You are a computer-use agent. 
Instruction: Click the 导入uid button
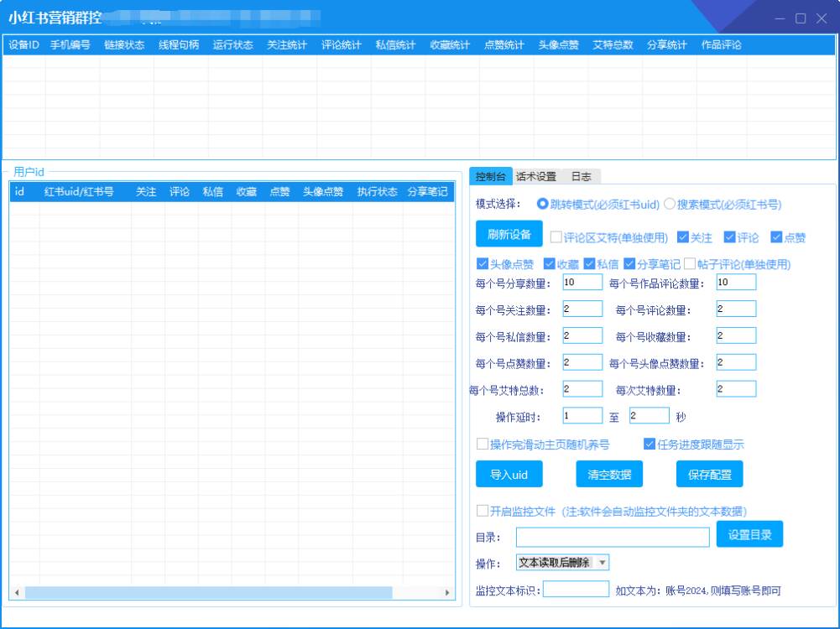tap(509, 474)
